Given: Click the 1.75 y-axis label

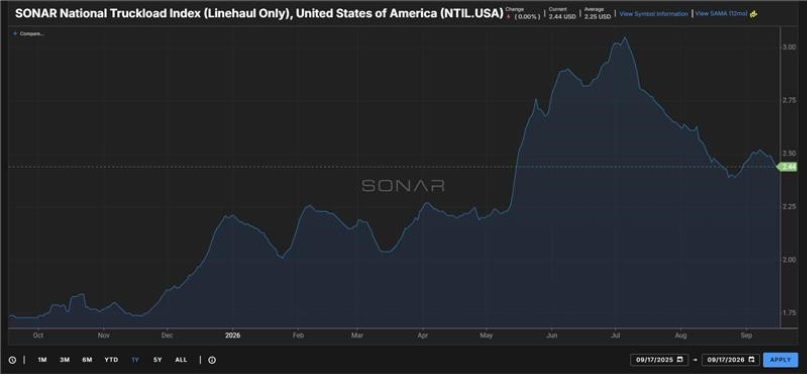Looking at the screenshot, I should (x=790, y=313).
